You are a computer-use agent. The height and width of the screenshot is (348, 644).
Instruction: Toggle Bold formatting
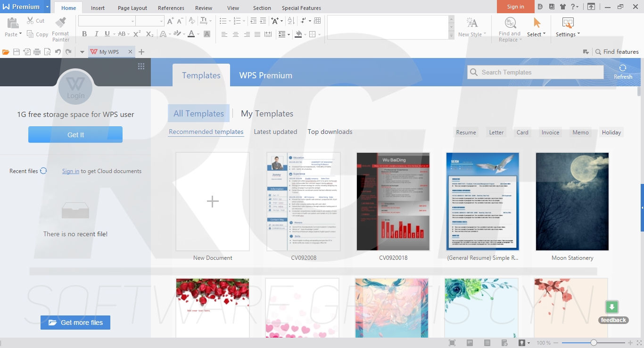(x=84, y=34)
